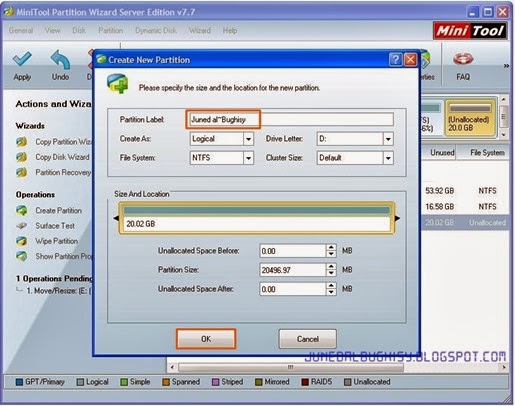Viewport: 515px width, 406px height.
Task: Open the Drive Letter dropdown
Action: click(388, 139)
